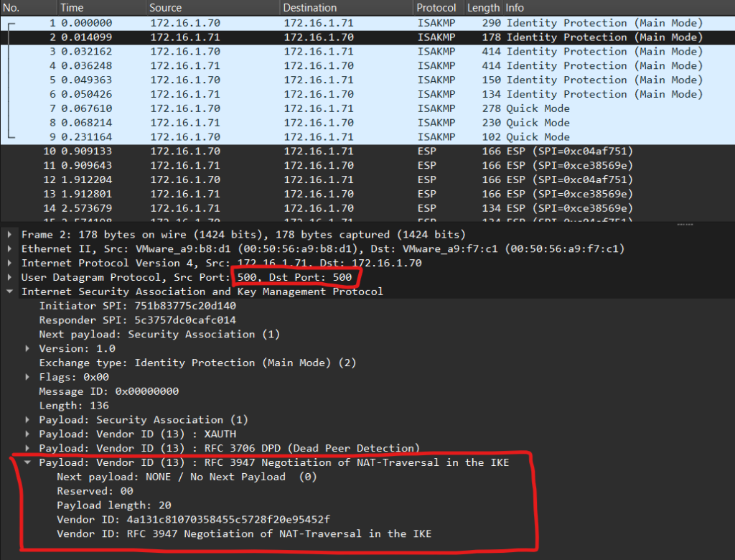This screenshot has width=735, height=560.
Task: Select packet 8 Quick Mode length 230
Action: [x=367, y=123]
